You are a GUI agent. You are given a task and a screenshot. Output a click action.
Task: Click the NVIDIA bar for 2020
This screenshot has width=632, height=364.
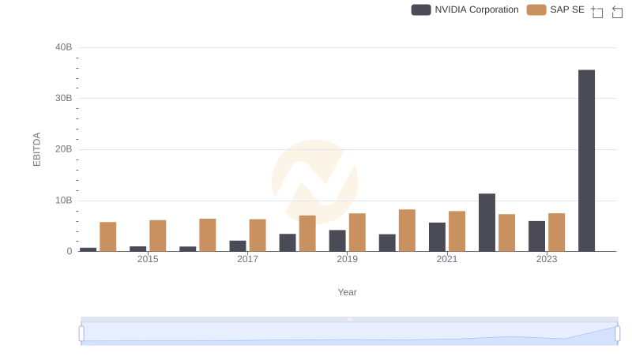(x=387, y=243)
